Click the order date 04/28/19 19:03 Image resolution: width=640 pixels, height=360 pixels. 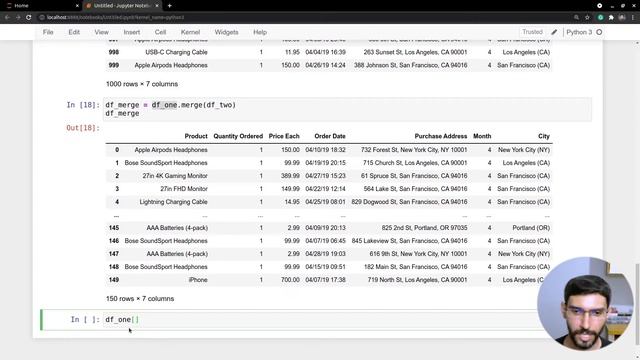click(325, 254)
